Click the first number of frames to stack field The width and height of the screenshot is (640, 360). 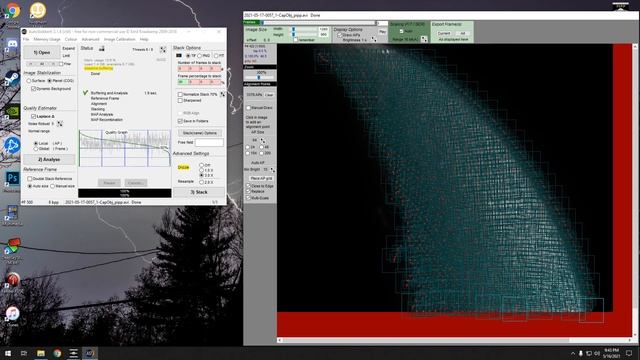coord(182,69)
